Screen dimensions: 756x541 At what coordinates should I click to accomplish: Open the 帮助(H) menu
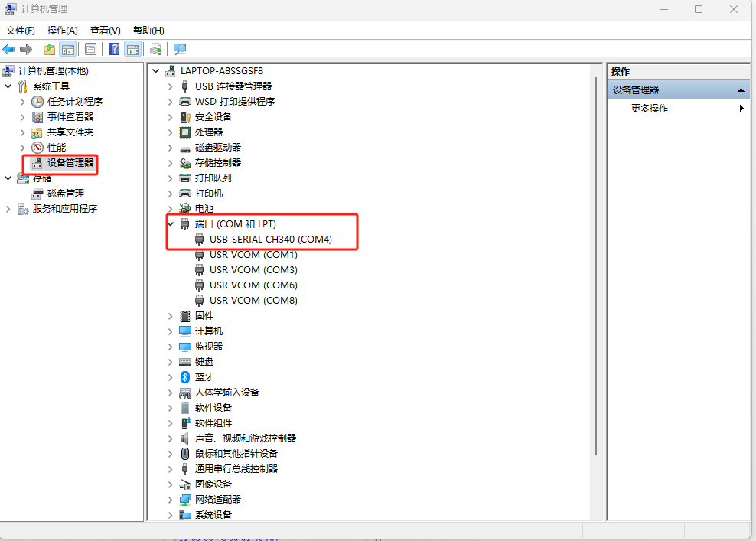[x=148, y=31]
